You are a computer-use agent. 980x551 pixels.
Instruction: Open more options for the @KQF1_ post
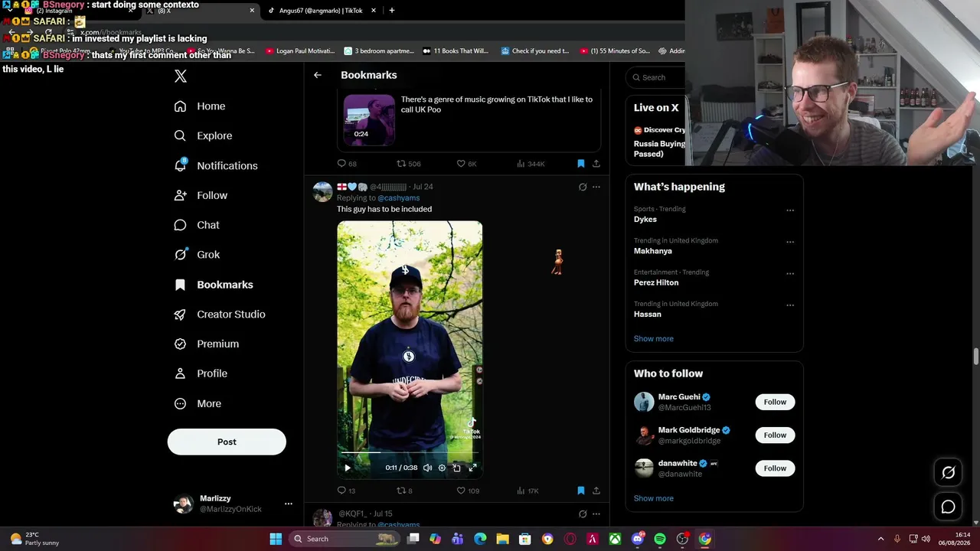click(596, 514)
